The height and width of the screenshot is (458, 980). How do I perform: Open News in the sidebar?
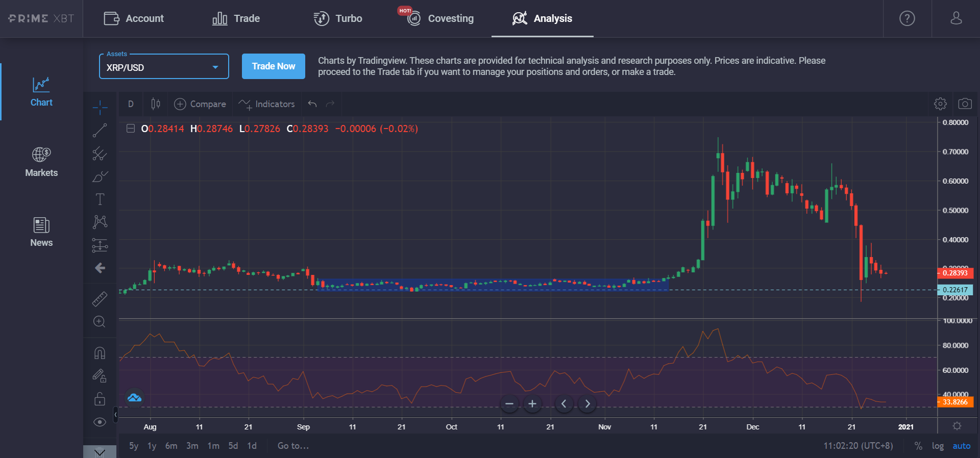[41, 232]
